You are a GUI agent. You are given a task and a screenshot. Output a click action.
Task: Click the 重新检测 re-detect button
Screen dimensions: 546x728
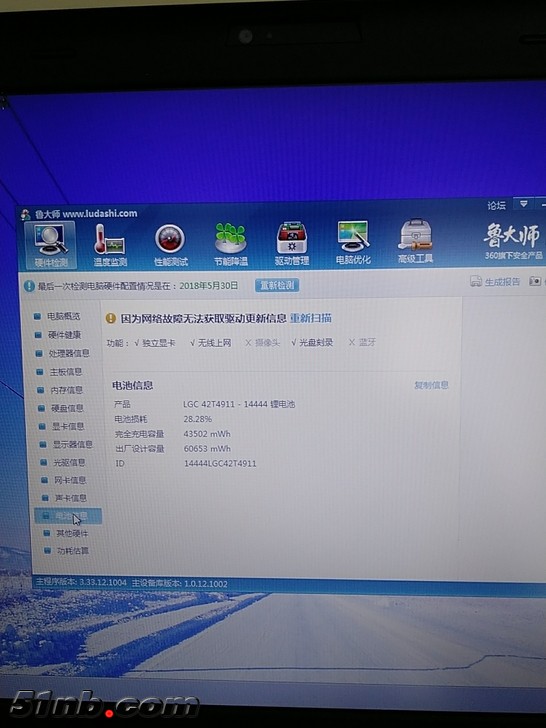pos(277,285)
